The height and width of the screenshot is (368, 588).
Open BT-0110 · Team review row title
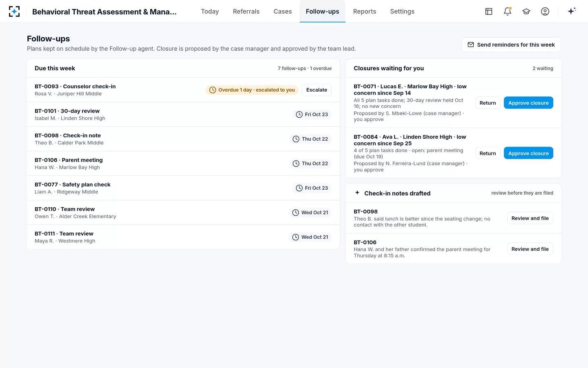(65, 209)
